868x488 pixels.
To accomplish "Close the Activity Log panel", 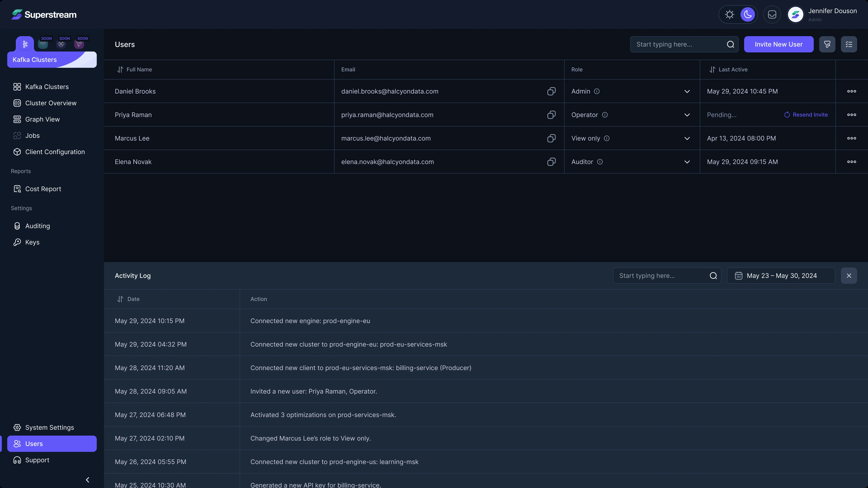I will click(x=849, y=276).
